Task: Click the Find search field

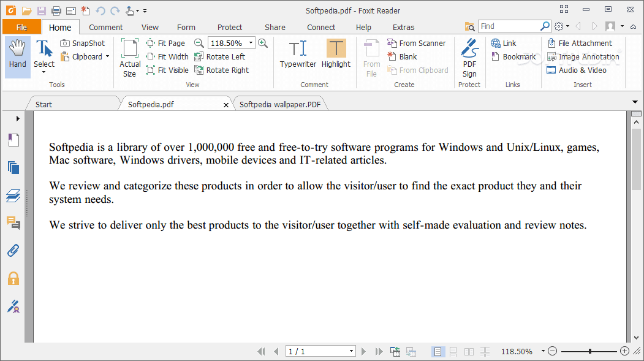Action: point(509,26)
